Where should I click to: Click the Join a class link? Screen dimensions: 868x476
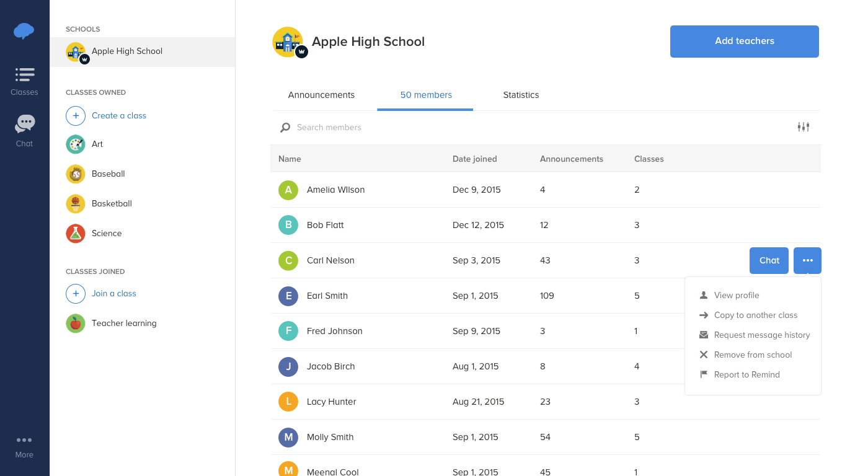point(114,293)
